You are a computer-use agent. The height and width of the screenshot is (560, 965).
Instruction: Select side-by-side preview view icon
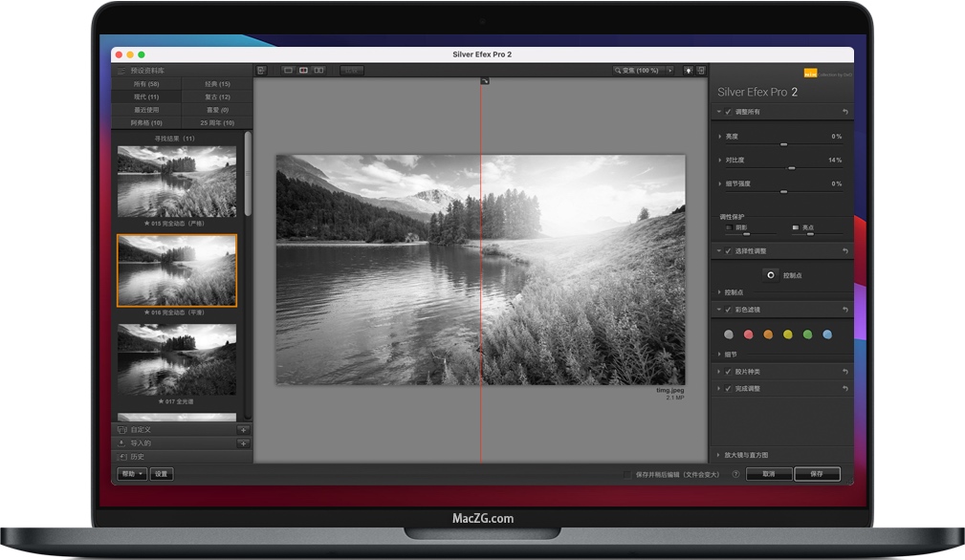pos(318,71)
